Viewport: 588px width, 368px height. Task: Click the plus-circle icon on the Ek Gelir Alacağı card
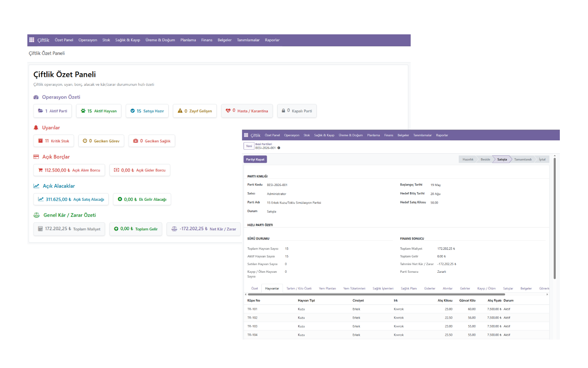pyautogui.click(x=120, y=199)
